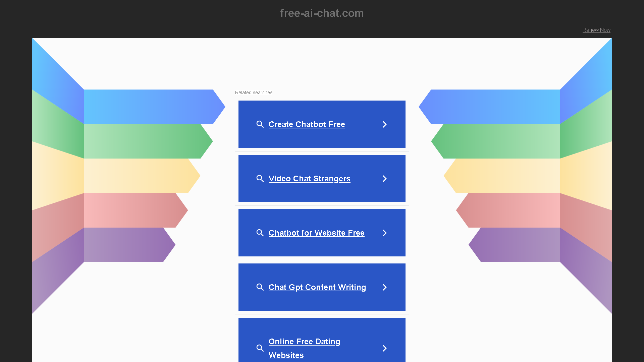Open the Create Chatbot Free search result

click(307, 124)
